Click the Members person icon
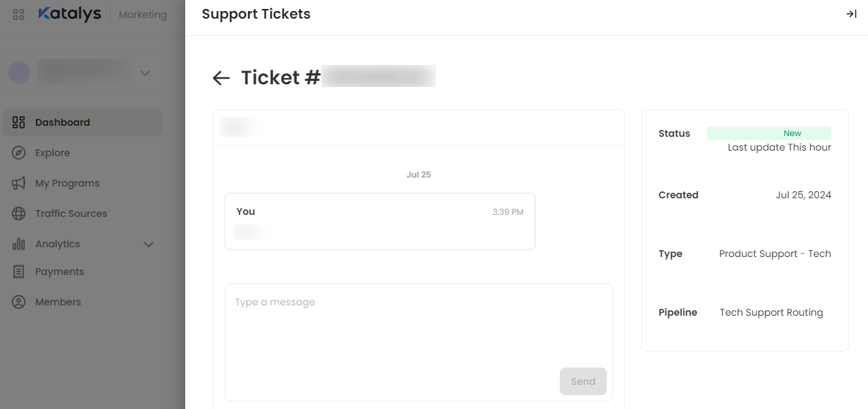 [x=19, y=302]
